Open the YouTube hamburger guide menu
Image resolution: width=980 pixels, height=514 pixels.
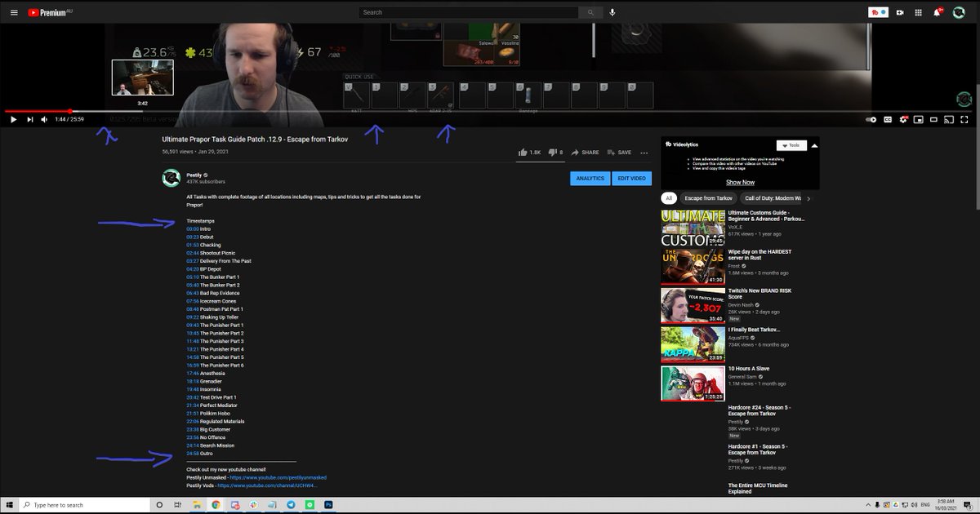(x=13, y=12)
